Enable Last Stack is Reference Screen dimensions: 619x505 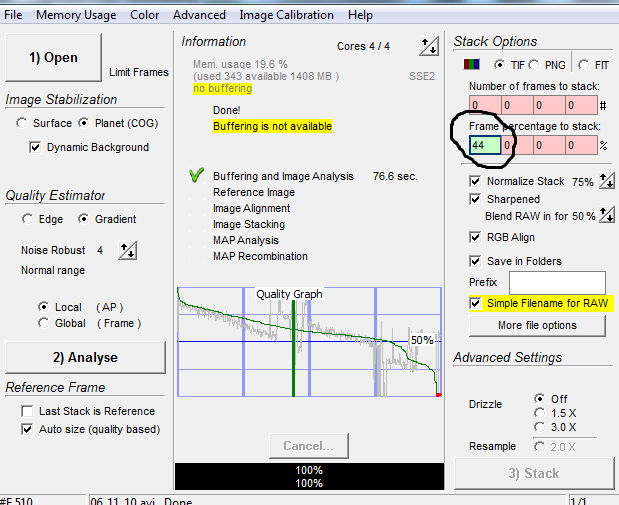tap(27, 411)
